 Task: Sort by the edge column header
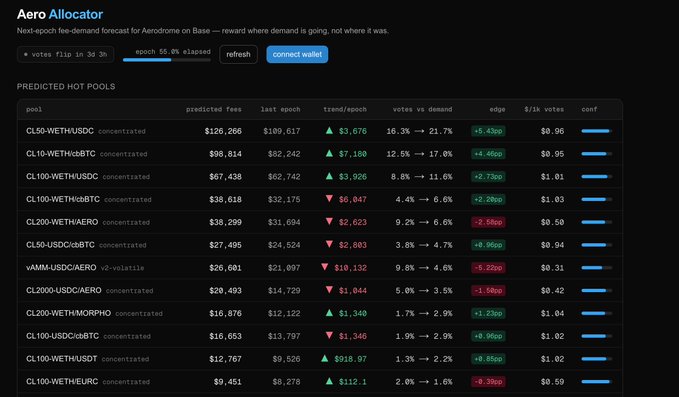pos(497,109)
